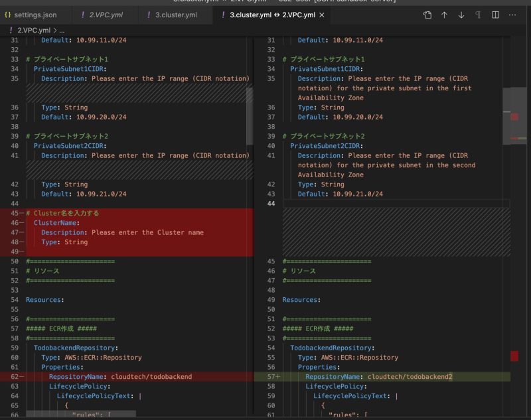Click the warning icon on 2.VPC.yml tab
Image resolution: width=531 pixels, height=420 pixels.
tap(84, 15)
